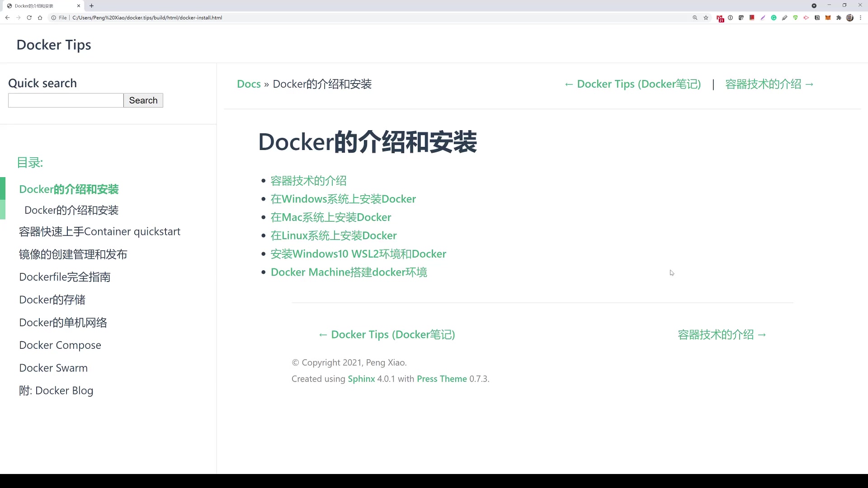Image resolution: width=868 pixels, height=488 pixels.
Task: Click the Grammarly extension icon
Action: pos(774,18)
